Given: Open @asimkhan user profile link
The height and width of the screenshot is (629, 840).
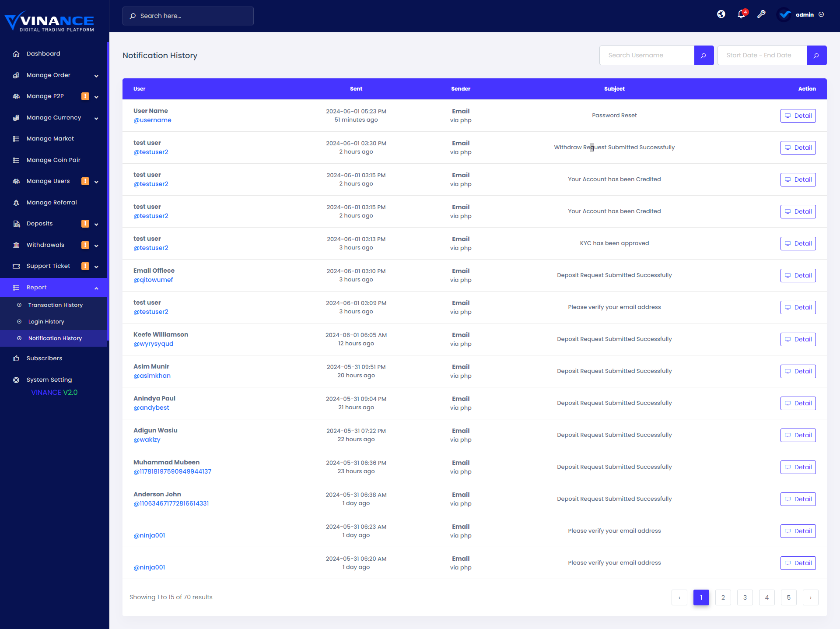Looking at the screenshot, I should click(152, 376).
